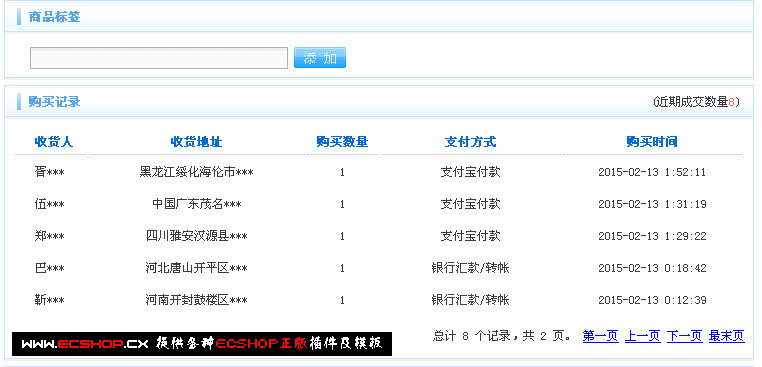762x367 pixels.
Task: Focus the product tag input field
Action: [x=159, y=58]
